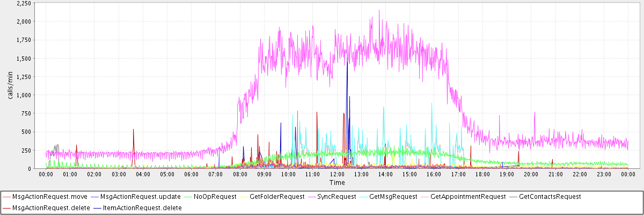The height and width of the screenshot is (215, 644).
Task: Click the "calls/min" y-axis title
Action: 10,85
